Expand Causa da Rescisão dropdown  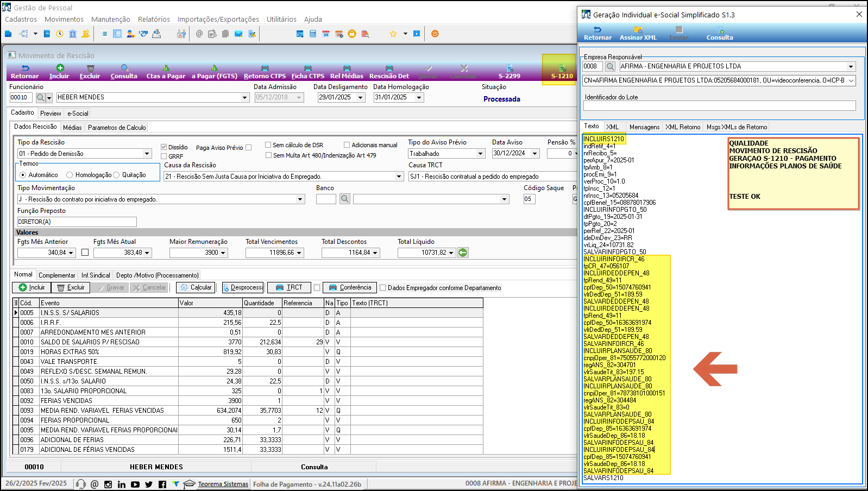399,177
